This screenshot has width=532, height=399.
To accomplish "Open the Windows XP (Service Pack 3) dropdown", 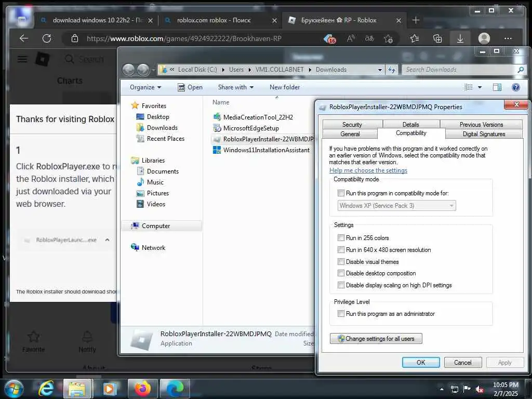I will pyautogui.click(x=396, y=206).
